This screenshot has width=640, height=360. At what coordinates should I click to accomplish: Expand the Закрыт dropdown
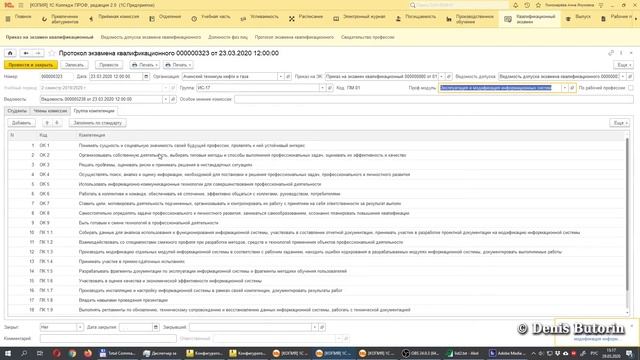click(x=80, y=327)
